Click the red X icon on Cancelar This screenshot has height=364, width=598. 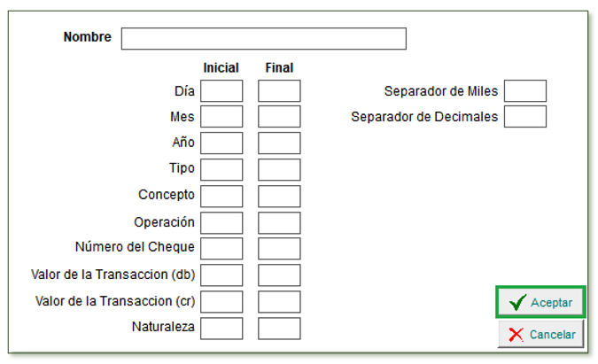point(516,335)
